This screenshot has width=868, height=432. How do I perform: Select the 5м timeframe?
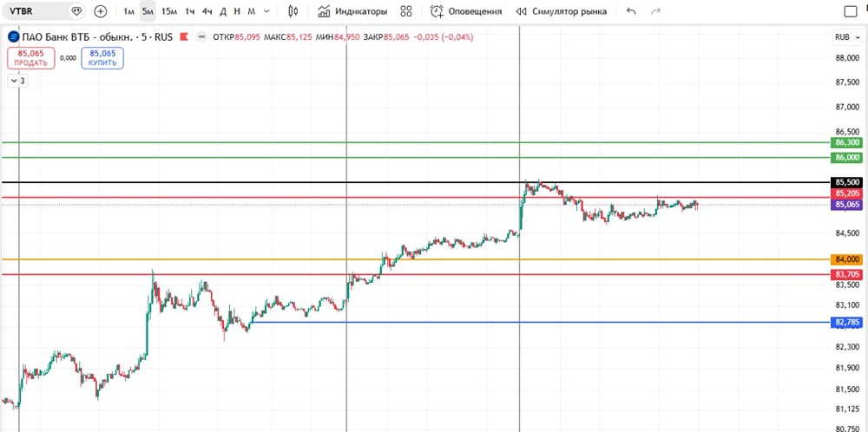[x=148, y=11]
